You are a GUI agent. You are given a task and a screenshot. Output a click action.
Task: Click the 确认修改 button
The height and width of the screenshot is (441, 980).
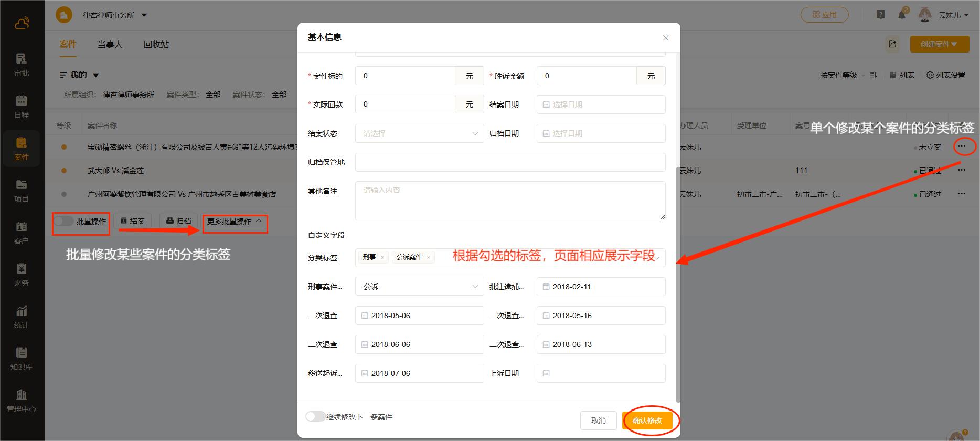(x=647, y=421)
